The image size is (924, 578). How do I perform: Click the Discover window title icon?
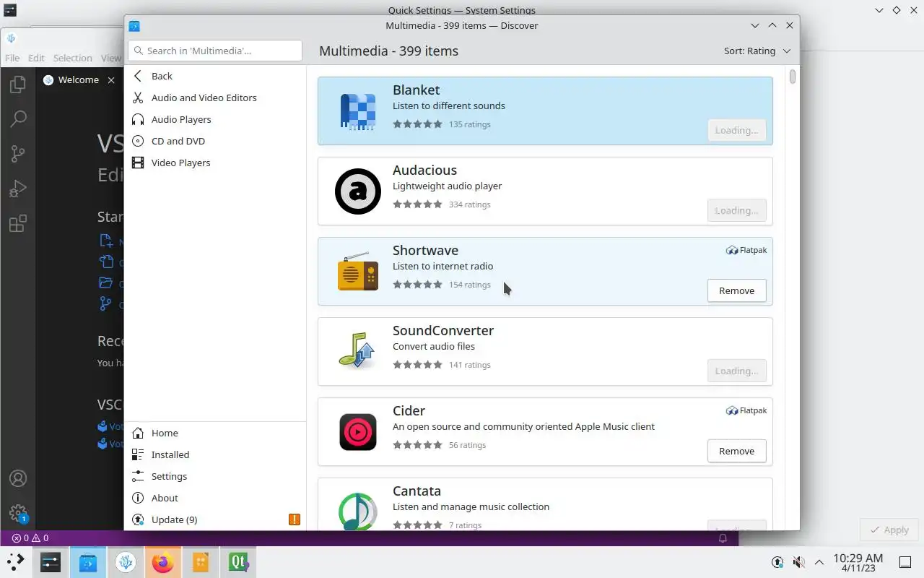(x=134, y=25)
